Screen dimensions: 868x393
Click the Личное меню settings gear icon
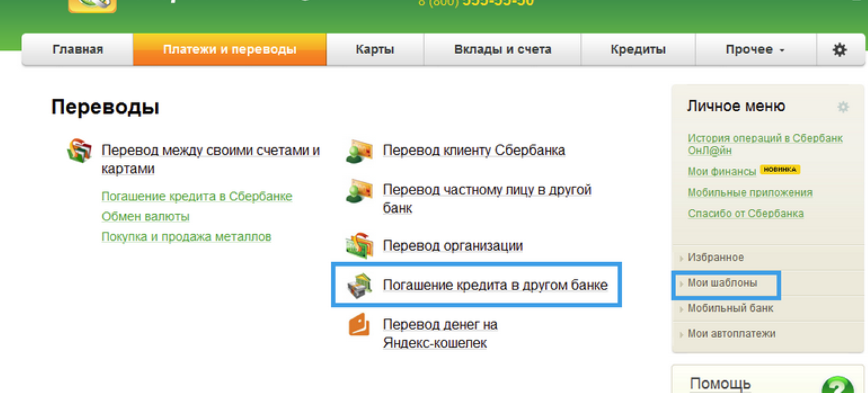point(843,107)
